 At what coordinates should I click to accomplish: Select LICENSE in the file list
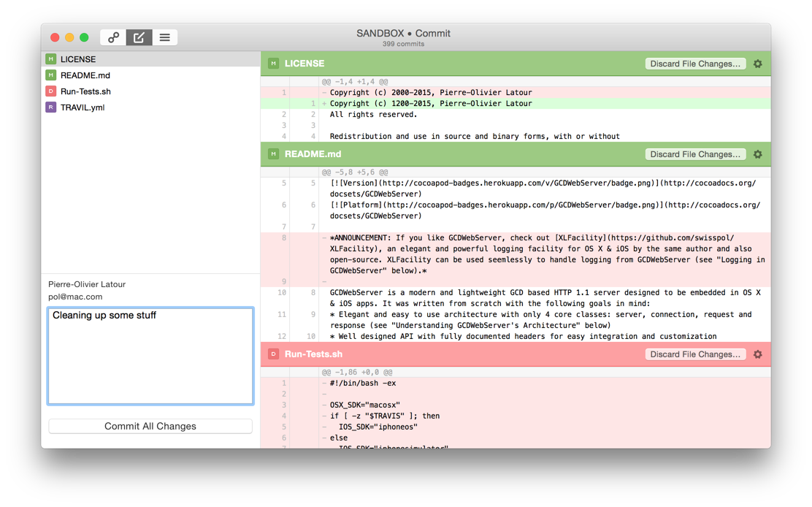150,59
